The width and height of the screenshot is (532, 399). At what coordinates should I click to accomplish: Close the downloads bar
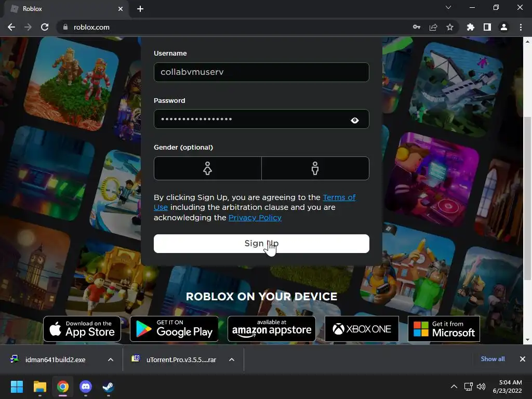[x=523, y=359]
